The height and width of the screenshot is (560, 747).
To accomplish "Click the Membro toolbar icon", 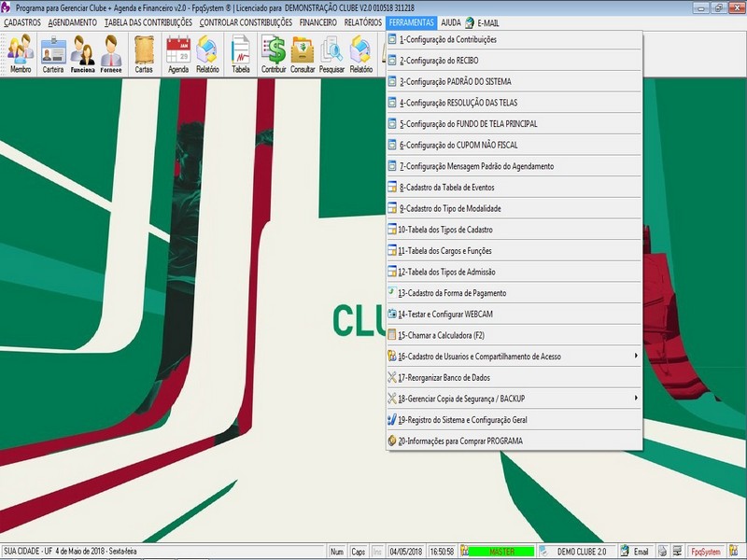I will (20, 54).
